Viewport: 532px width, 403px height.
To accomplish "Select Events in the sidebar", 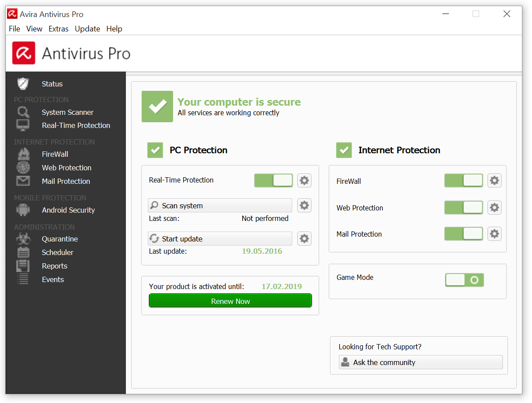I will point(22,279).
